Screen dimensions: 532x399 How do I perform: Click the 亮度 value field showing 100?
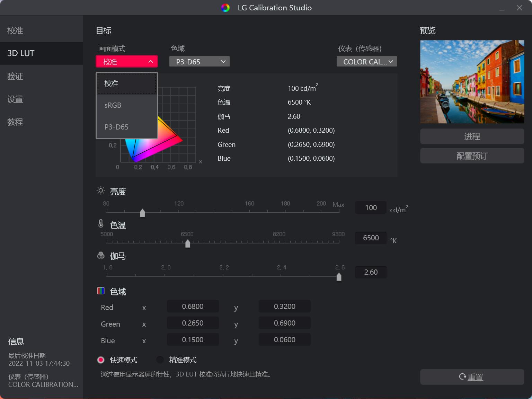(371, 207)
